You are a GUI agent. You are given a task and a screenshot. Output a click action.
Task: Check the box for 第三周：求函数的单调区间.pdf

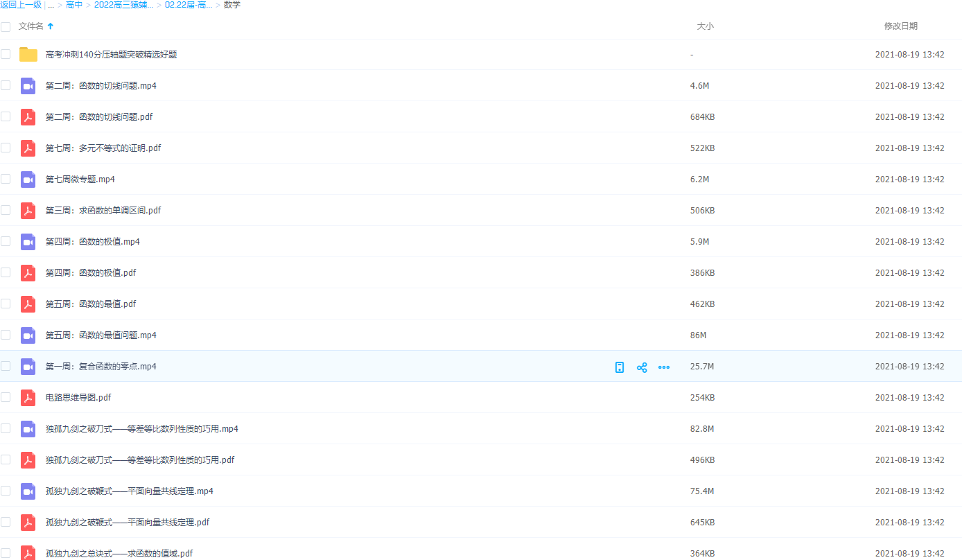[6, 210]
